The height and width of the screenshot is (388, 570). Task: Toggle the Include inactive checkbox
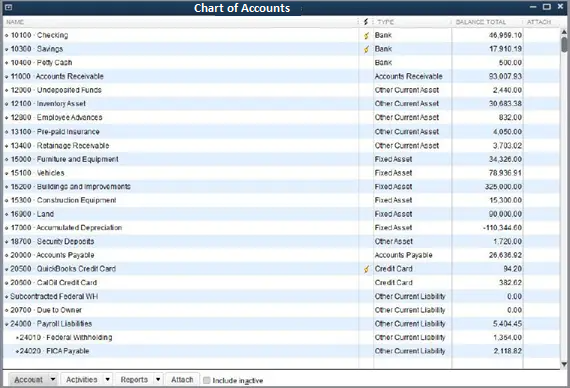tap(206, 380)
